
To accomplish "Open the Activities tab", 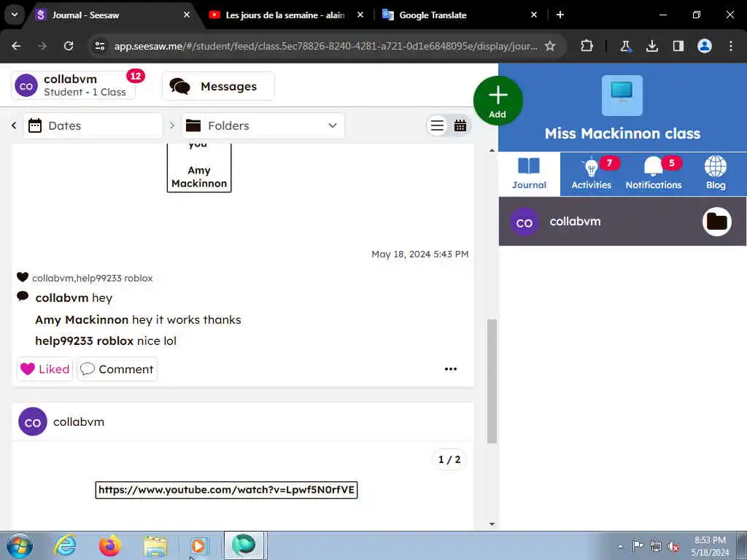I will pyautogui.click(x=591, y=174).
